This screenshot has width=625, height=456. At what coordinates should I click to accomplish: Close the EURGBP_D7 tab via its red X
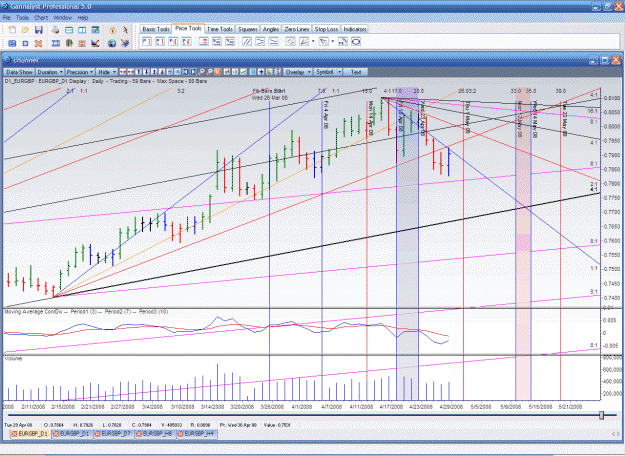98,434
